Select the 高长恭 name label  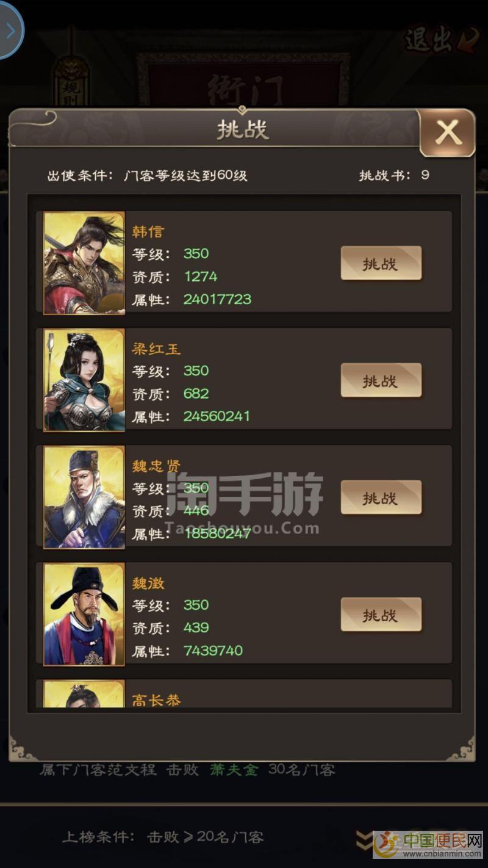click(157, 700)
